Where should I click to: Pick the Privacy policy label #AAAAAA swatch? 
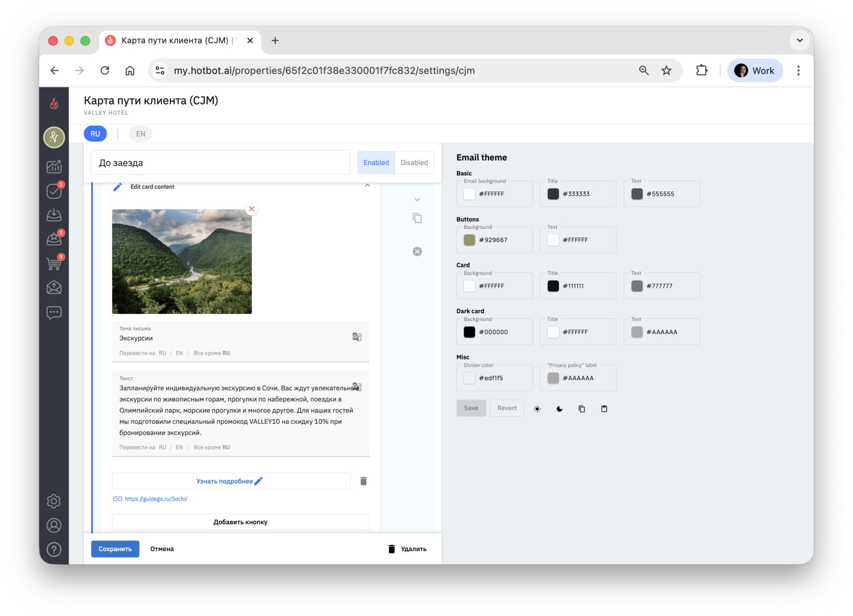(553, 378)
